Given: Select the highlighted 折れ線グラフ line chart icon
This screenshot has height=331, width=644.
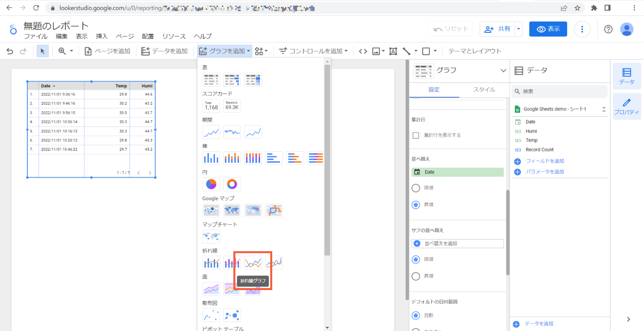Looking at the screenshot, I should [x=253, y=262].
